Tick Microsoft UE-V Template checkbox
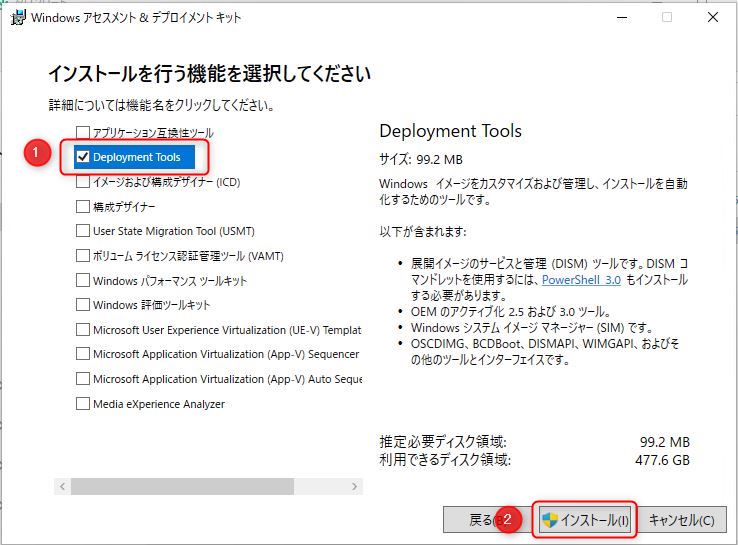The height and width of the screenshot is (545, 738). (83, 329)
